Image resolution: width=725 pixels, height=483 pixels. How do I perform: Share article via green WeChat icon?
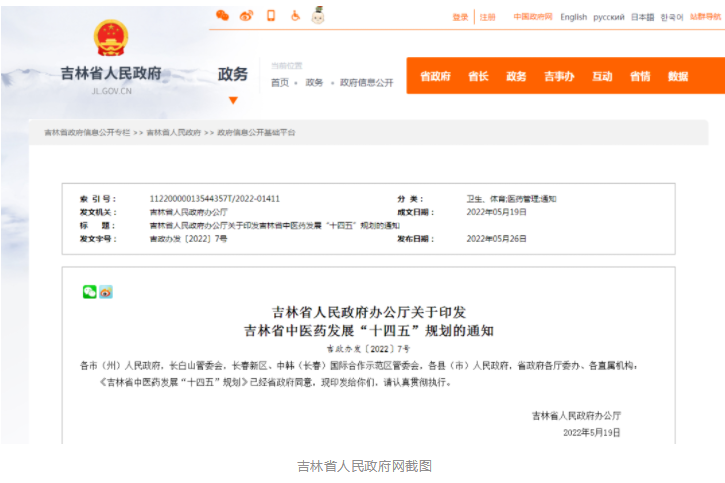[x=89, y=291]
